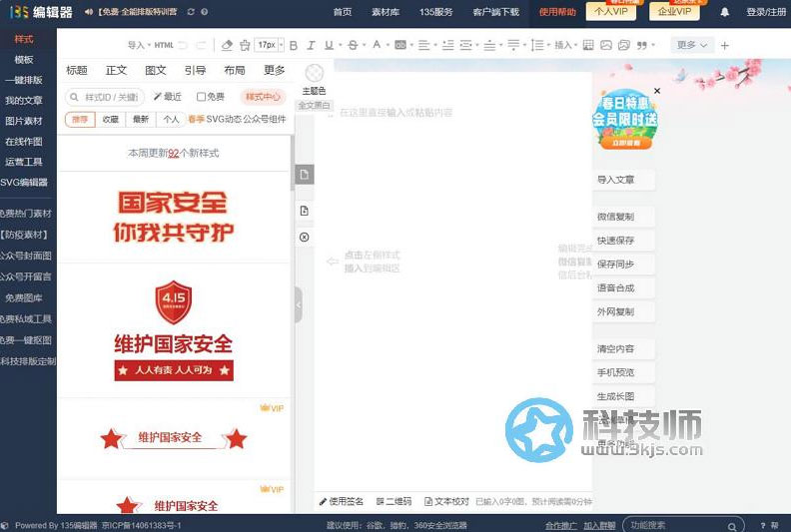
Task: Click the style list scrollbar thumb
Action: pyautogui.click(x=292, y=163)
